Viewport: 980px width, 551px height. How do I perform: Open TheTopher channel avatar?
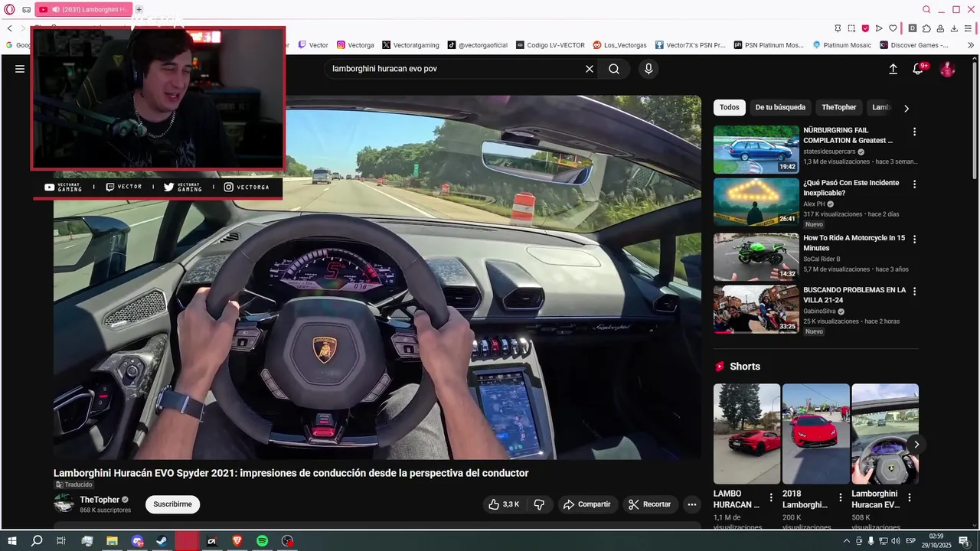point(64,504)
